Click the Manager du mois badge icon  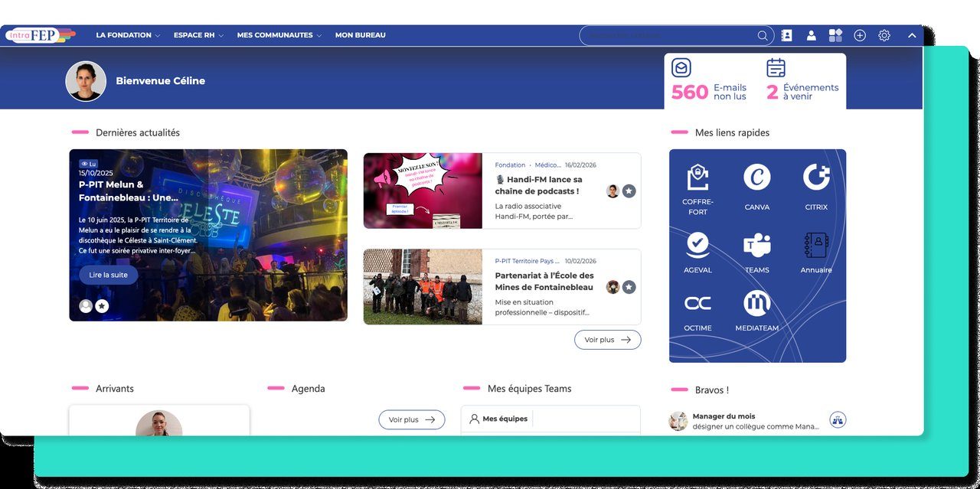tap(838, 420)
